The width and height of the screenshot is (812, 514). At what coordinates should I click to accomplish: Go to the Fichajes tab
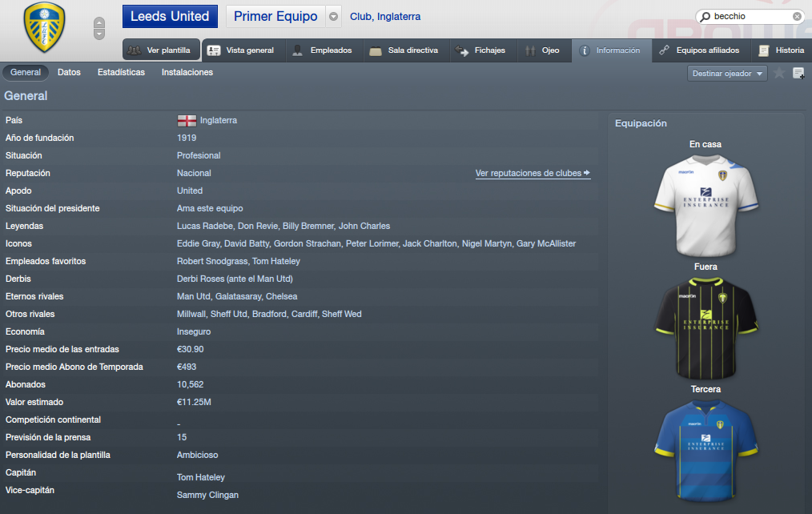coord(483,50)
